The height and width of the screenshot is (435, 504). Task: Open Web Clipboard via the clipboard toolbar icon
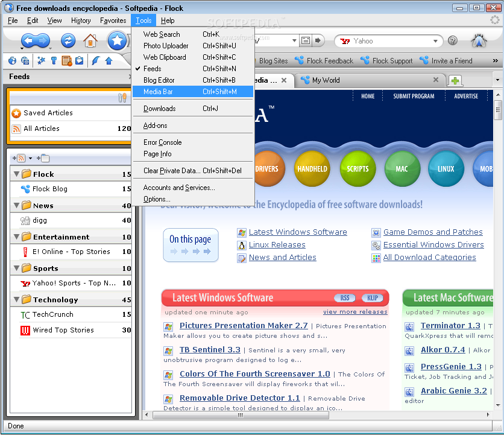click(79, 60)
